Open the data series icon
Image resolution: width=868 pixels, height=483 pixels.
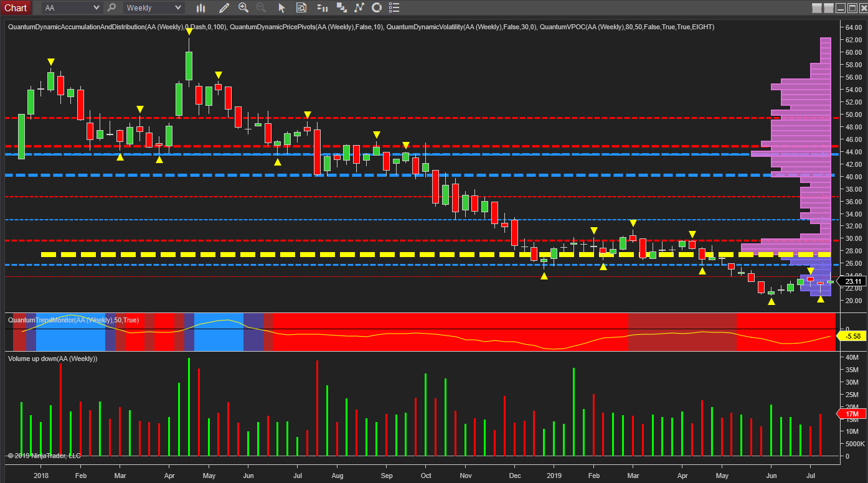point(341,8)
